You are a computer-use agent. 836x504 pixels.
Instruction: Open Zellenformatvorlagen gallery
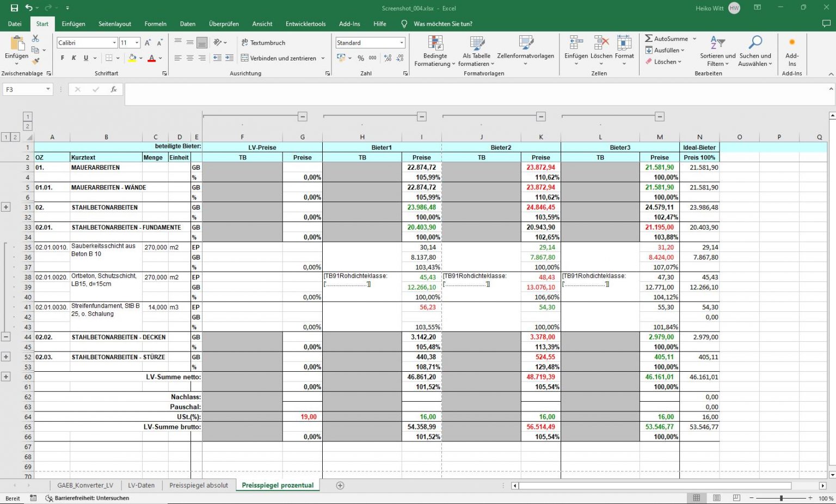click(x=526, y=52)
